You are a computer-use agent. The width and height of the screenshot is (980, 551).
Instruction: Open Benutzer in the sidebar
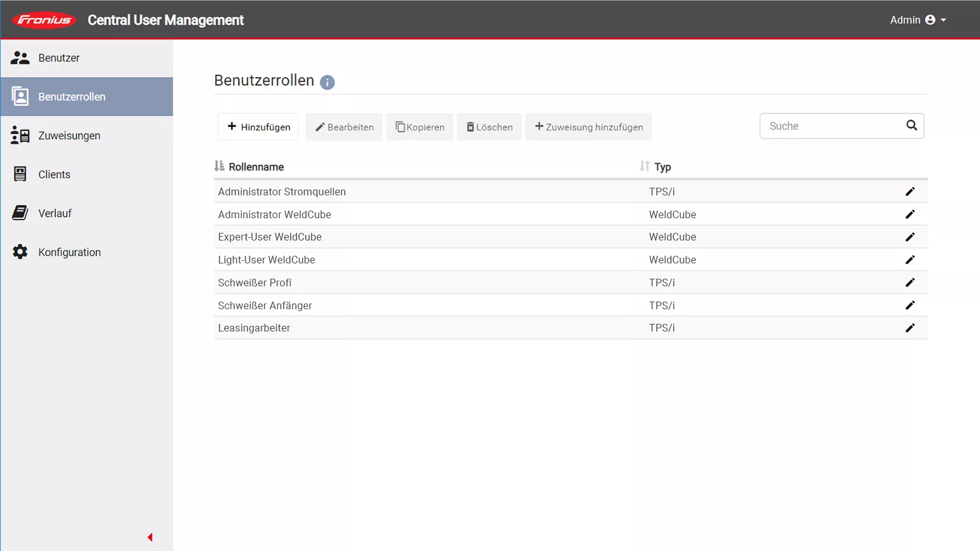[59, 58]
